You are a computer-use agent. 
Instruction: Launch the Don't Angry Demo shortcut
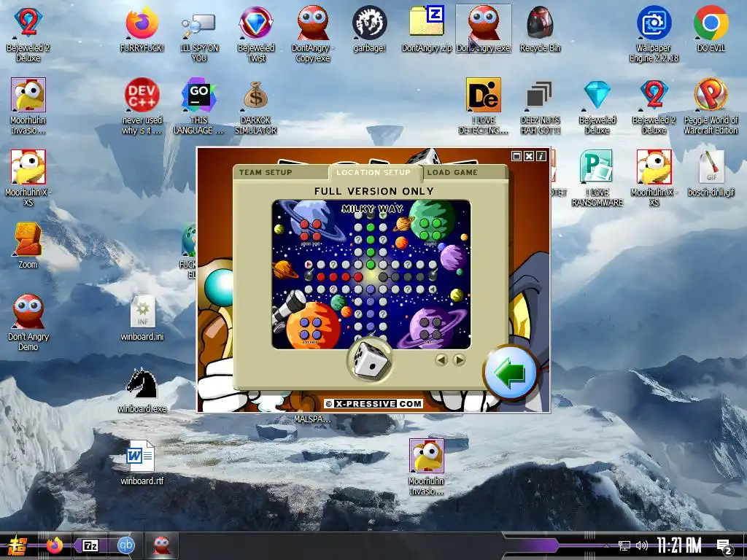coord(28,323)
